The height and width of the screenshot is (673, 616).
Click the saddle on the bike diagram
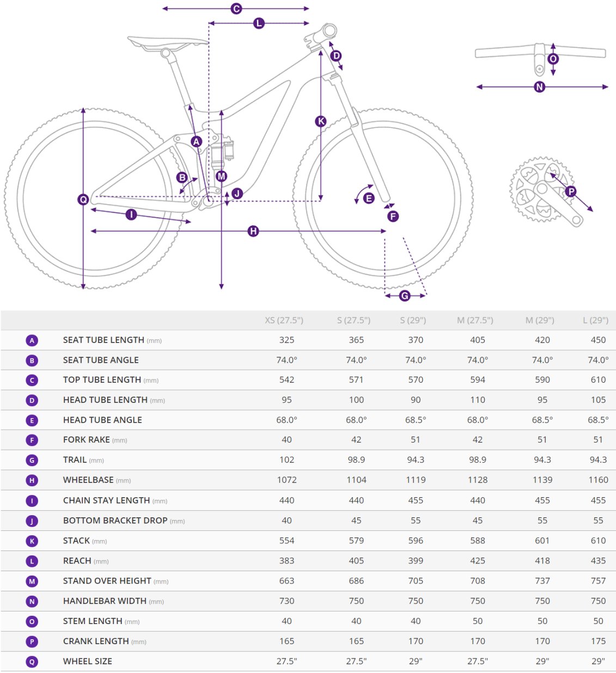[x=166, y=42]
